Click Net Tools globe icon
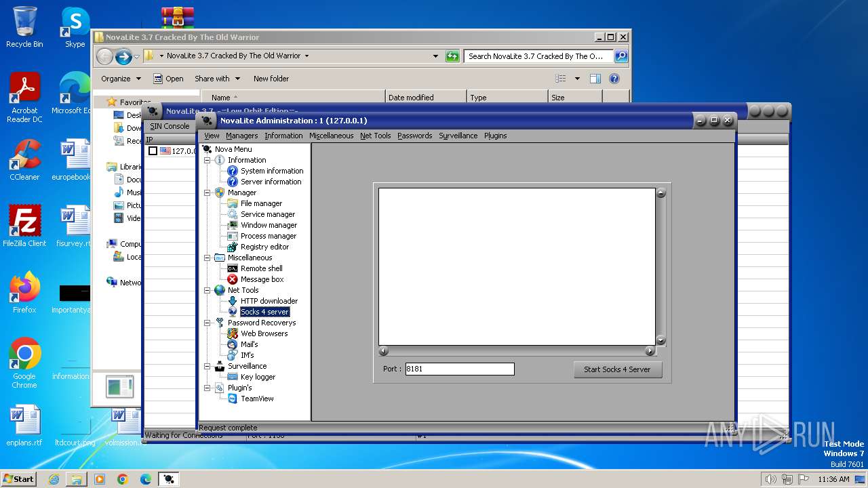The width and height of the screenshot is (868, 488). tap(220, 290)
